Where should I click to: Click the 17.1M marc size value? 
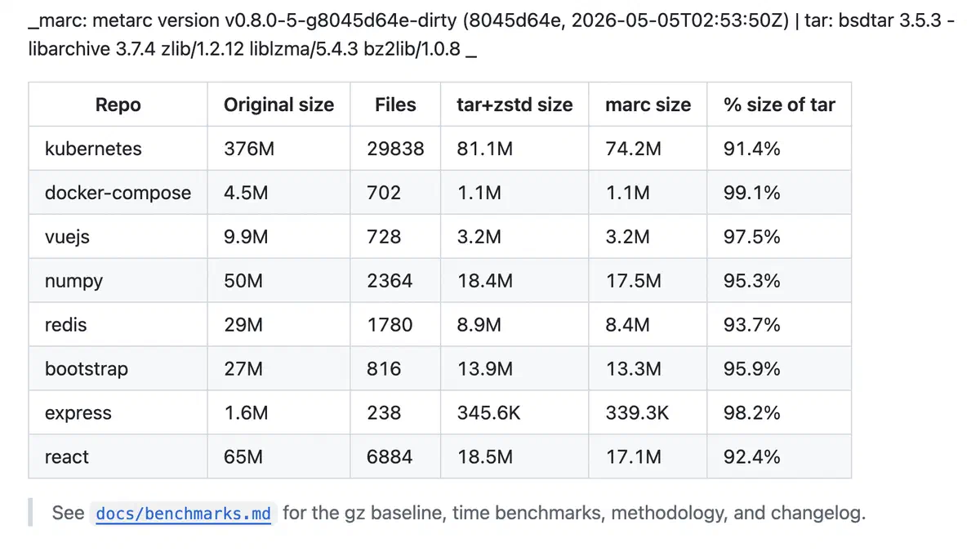pos(634,457)
